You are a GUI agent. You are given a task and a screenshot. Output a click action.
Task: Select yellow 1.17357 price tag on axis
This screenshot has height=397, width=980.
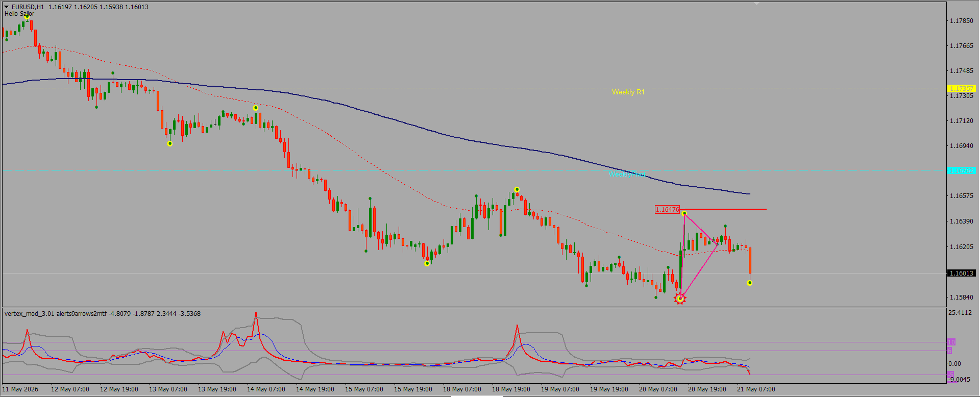pyautogui.click(x=961, y=88)
